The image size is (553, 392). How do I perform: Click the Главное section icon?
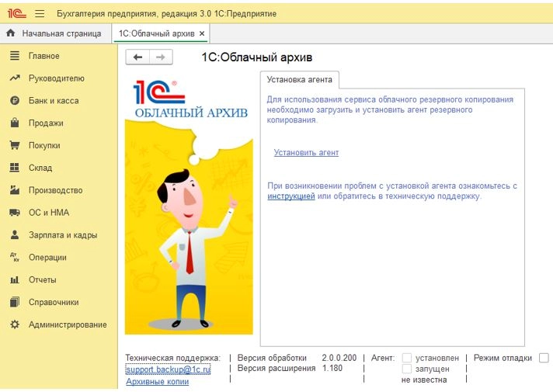15,56
